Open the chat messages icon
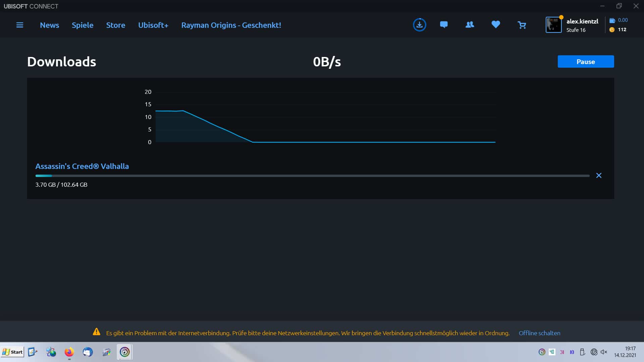The image size is (644, 362). point(444,24)
